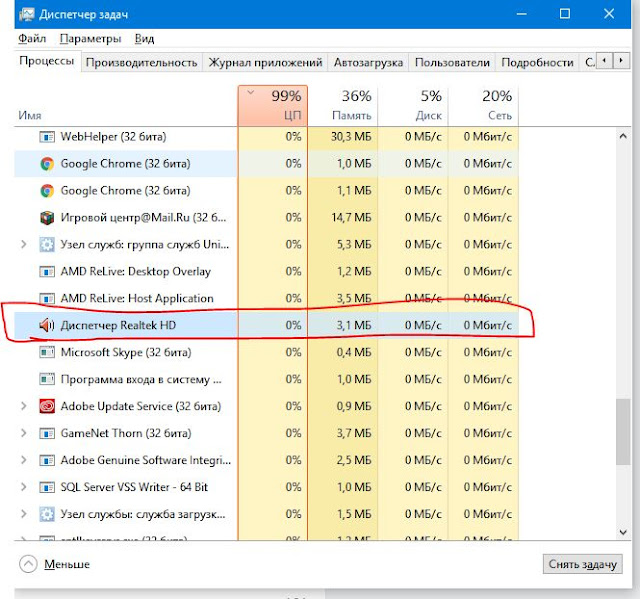Switch to the Автозагрузка tab
The width and height of the screenshot is (640, 599).
pos(368,62)
